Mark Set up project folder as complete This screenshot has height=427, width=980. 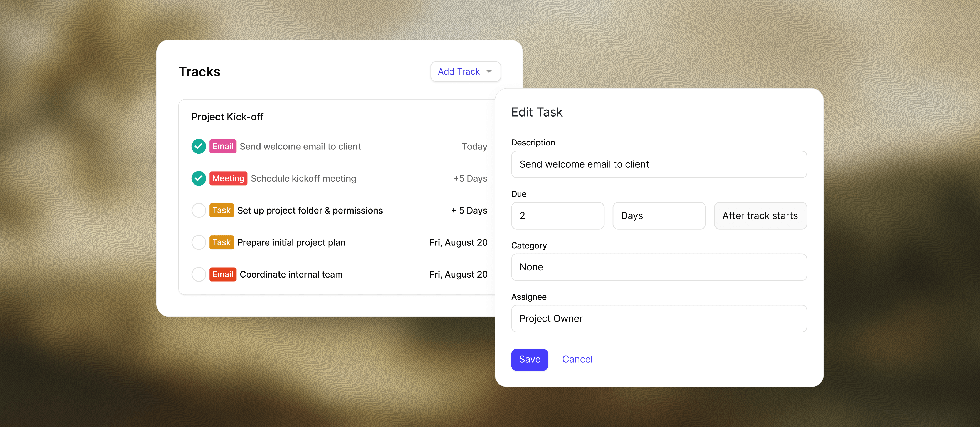(198, 210)
